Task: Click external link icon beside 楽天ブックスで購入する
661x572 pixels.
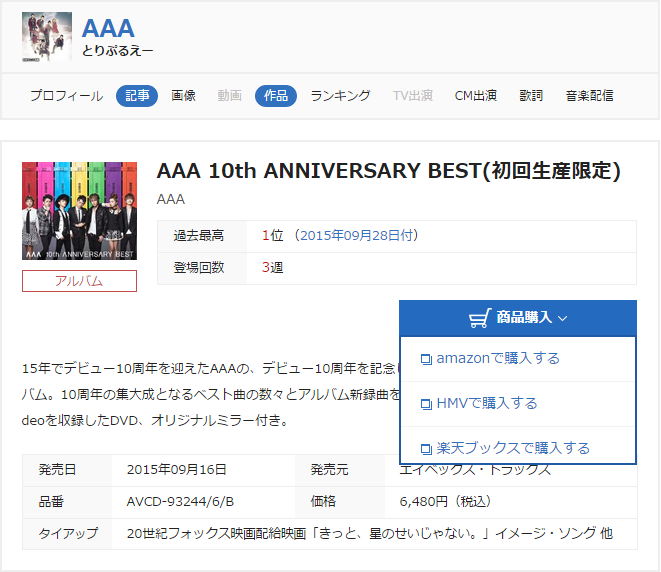Action: tap(426, 449)
